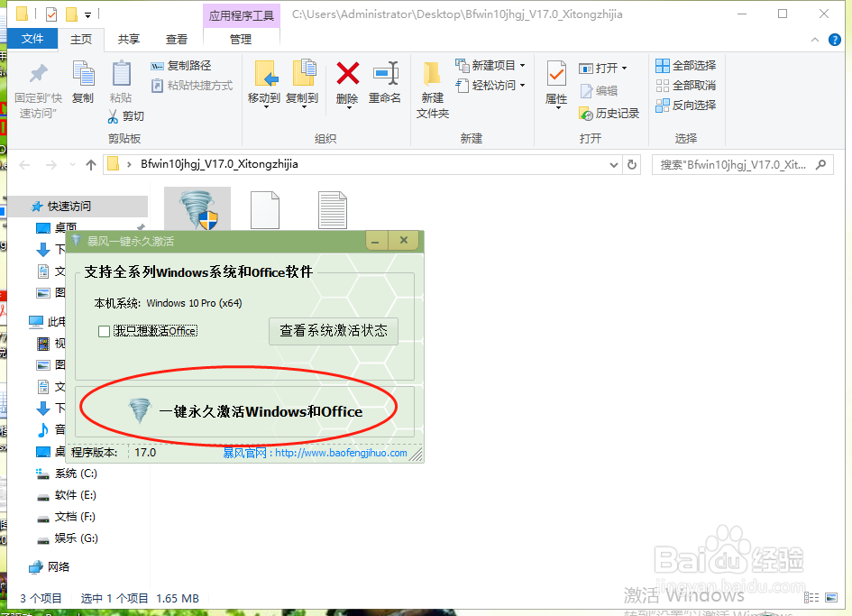Open the File tab

(32, 39)
